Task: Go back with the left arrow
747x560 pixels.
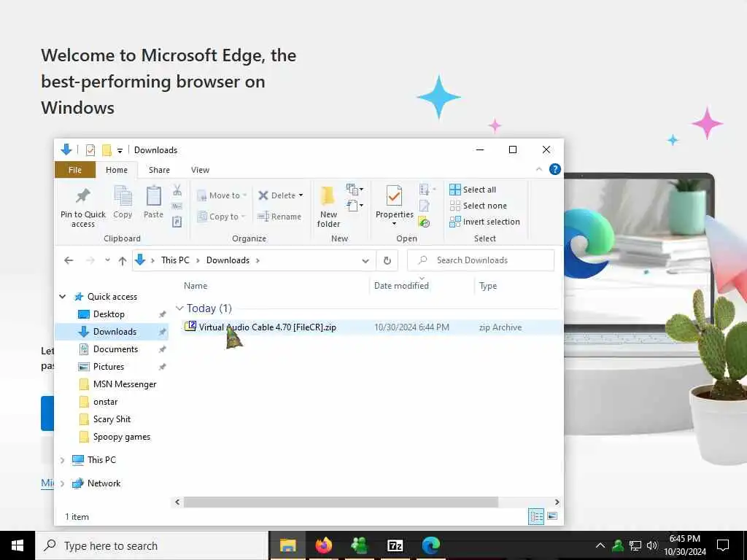Action: coord(69,260)
